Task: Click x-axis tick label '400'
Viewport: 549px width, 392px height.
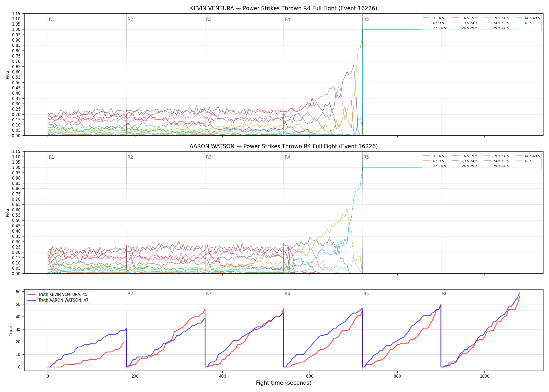Action: click(222, 376)
